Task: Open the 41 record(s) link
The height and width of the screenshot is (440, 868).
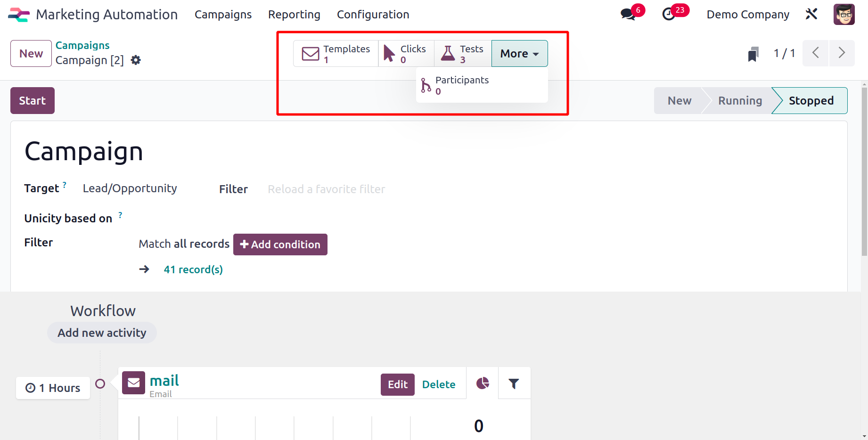Action: coord(193,269)
